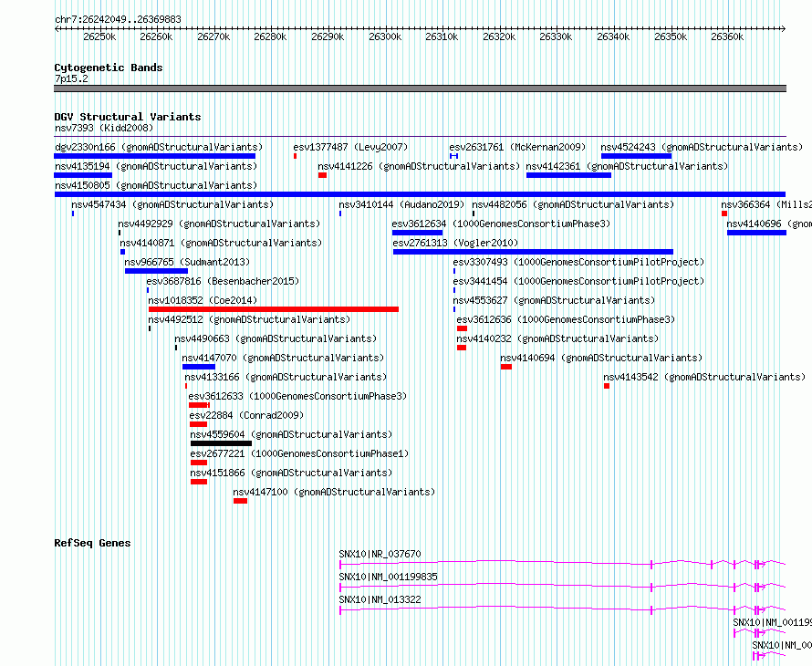Select esv2761313 (Vogler2010) label
The height and width of the screenshot is (666, 812).
point(455,243)
